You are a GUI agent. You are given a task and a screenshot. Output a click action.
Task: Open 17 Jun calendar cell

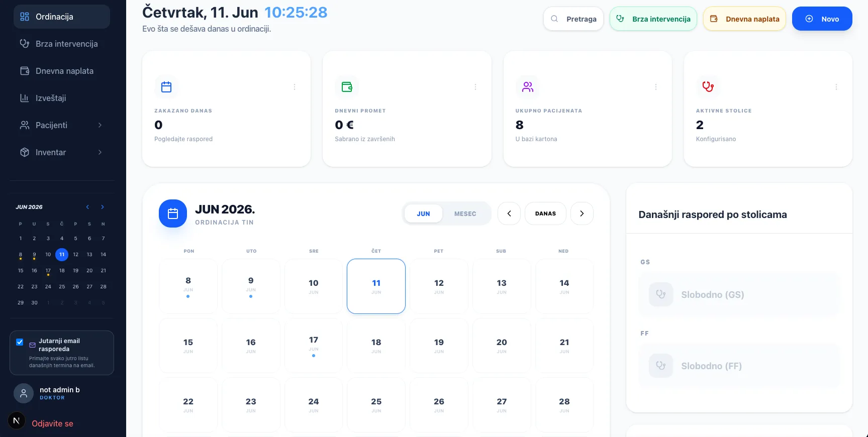(x=314, y=346)
